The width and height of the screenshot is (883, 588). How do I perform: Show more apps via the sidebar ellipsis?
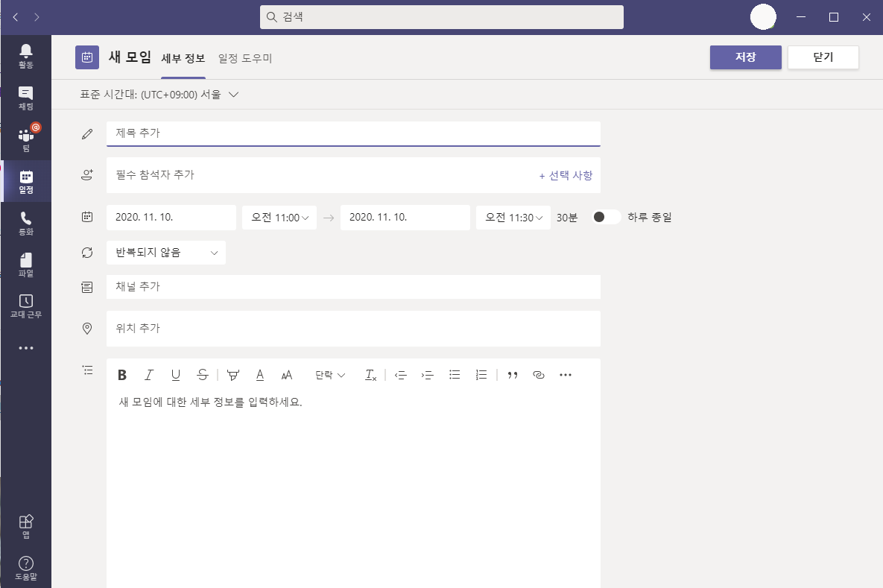[x=26, y=348]
